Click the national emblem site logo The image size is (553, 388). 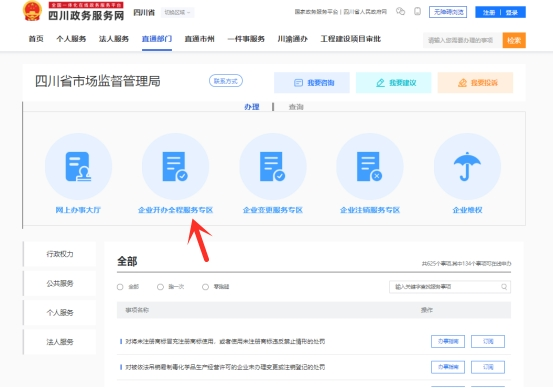[32, 11]
